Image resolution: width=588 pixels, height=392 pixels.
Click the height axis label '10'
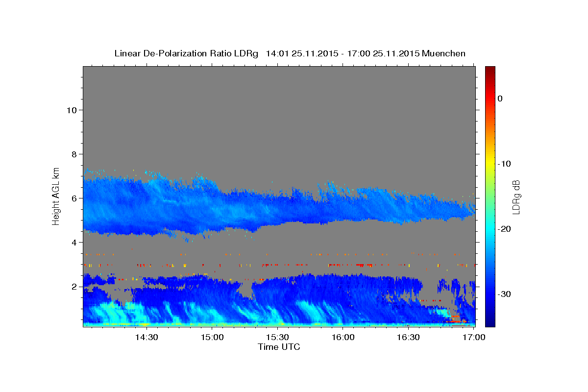coord(71,110)
